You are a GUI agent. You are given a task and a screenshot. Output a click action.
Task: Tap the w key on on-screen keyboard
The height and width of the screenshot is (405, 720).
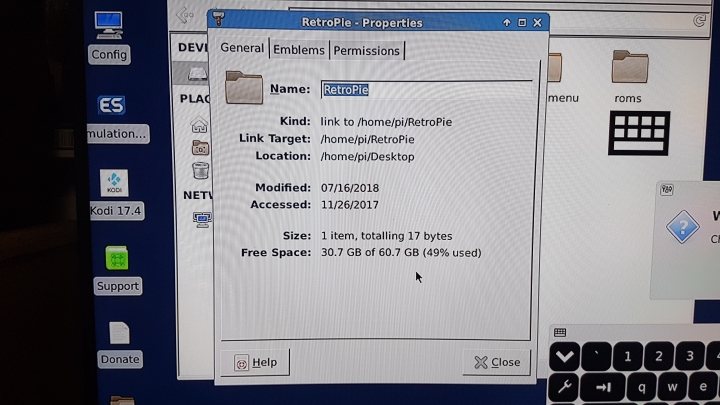[x=672, y=387]
